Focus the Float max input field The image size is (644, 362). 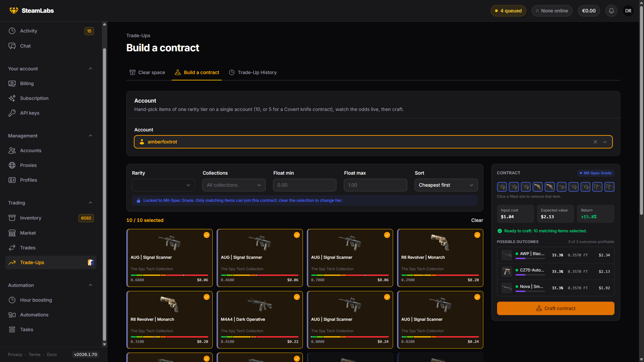375,185
